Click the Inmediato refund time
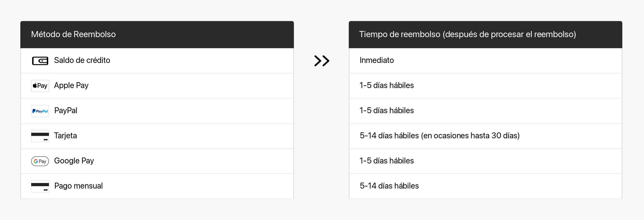The height and width of the screenshot is (220, 644). click(377, 60)
